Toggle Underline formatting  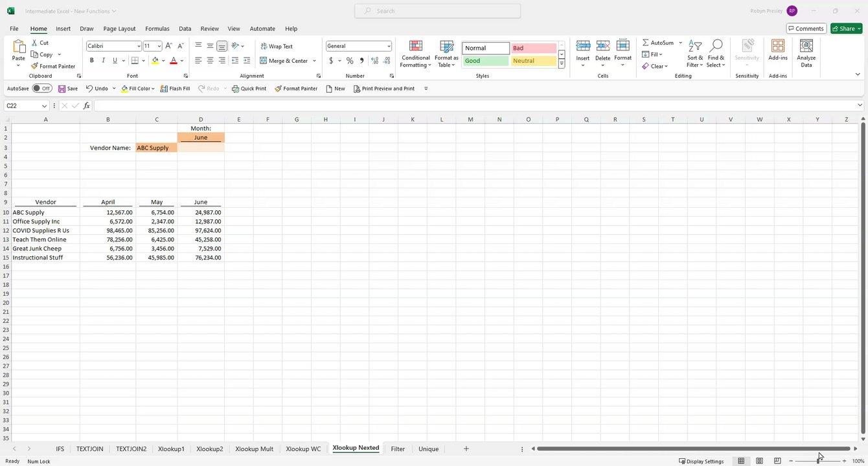click(x=115, y=60)
